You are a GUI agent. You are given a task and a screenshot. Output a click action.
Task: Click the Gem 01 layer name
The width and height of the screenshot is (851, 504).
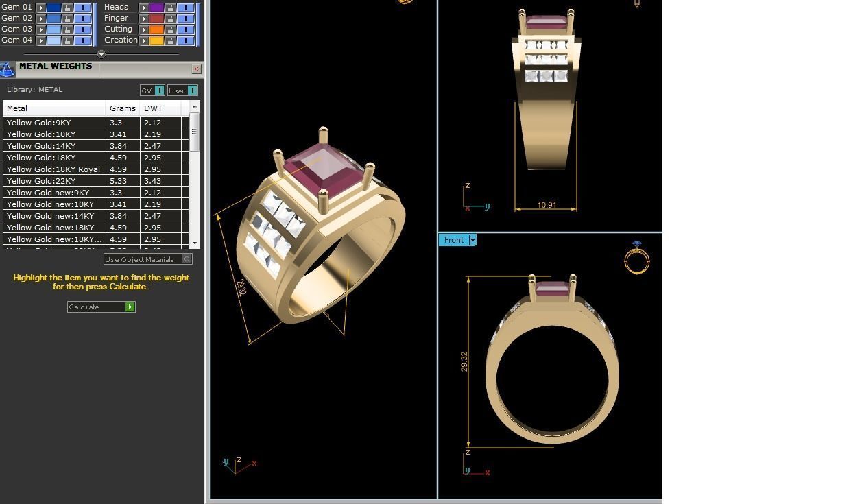(17, 8)
